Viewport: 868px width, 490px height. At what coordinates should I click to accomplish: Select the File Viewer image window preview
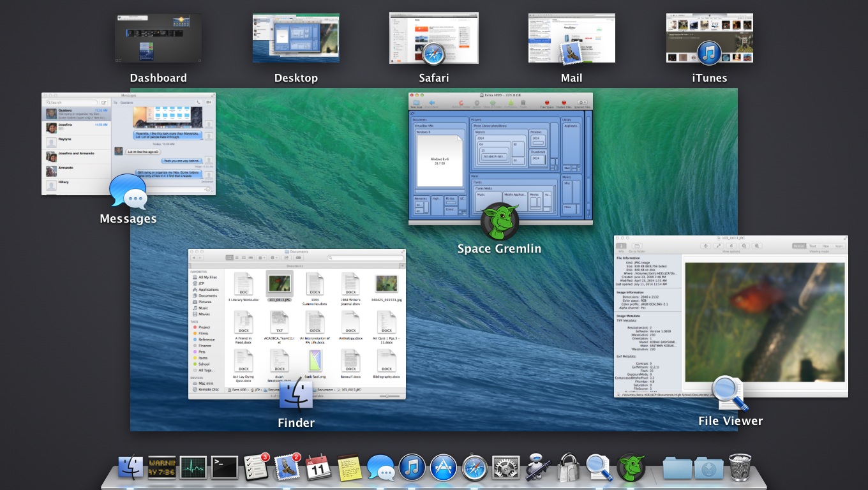(731, 316)
